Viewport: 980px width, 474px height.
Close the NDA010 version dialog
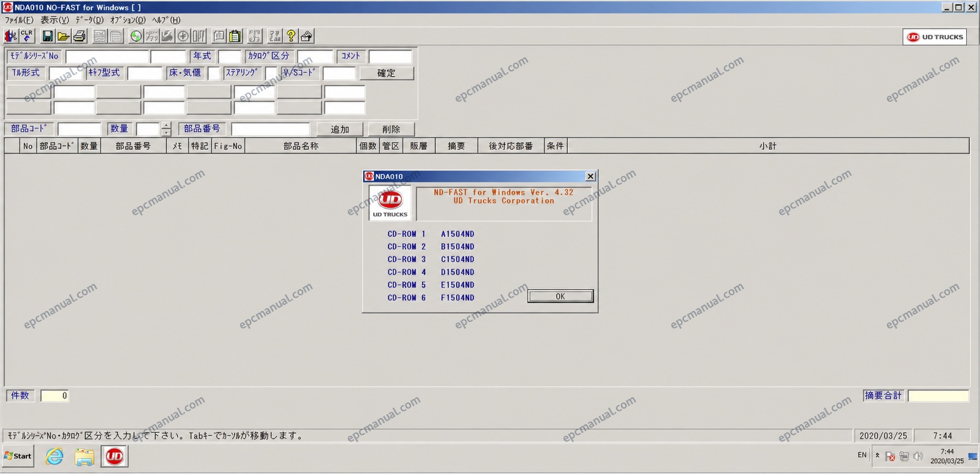point(590,176)
